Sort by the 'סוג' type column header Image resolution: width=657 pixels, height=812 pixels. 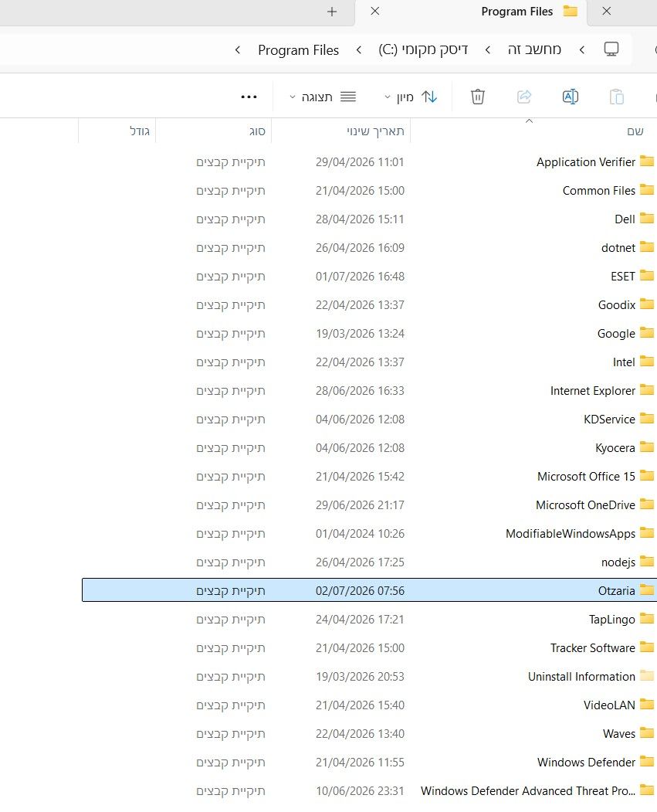click(x=257, y=131)
